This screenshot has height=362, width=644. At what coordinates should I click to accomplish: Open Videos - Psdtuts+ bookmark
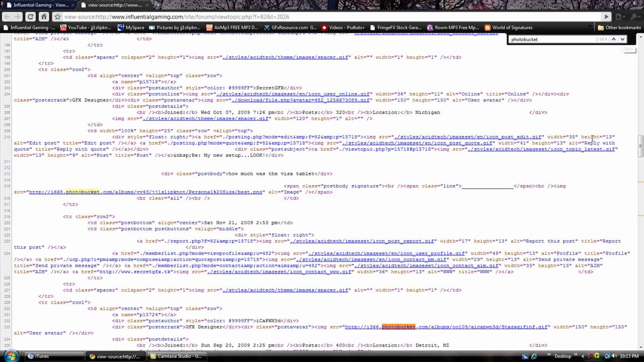tap(343, 28)
